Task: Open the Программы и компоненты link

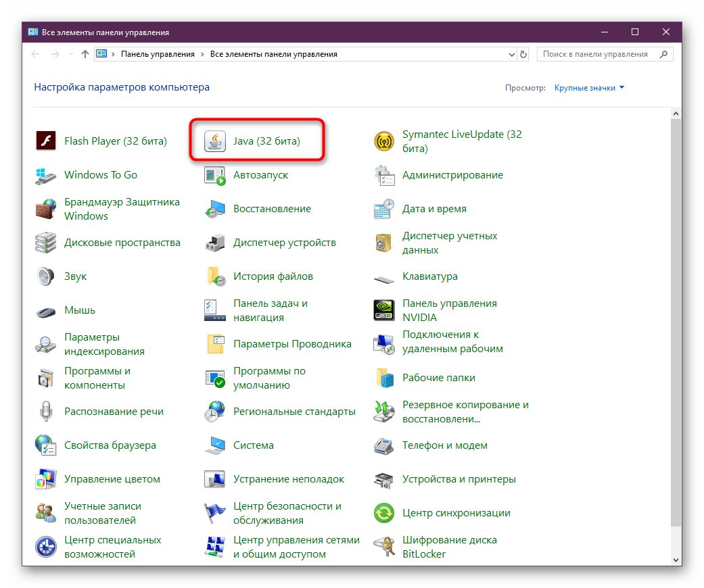Action: 97,378
